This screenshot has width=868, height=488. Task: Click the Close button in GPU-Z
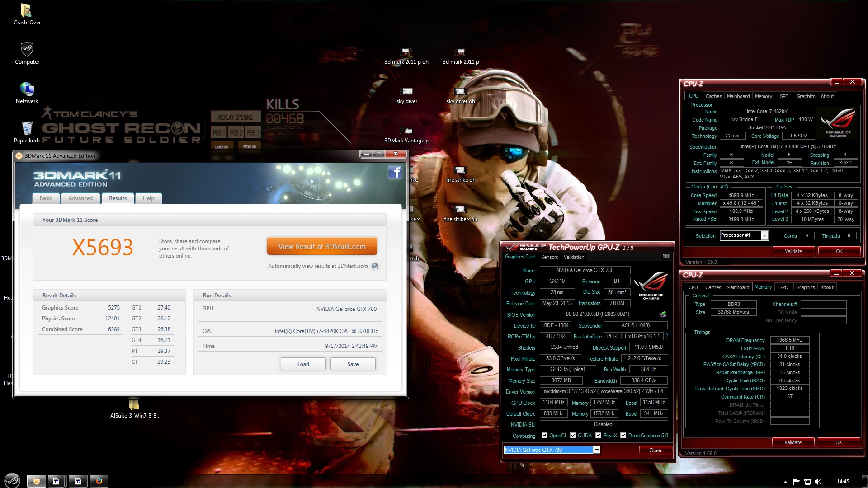(655, 450)
